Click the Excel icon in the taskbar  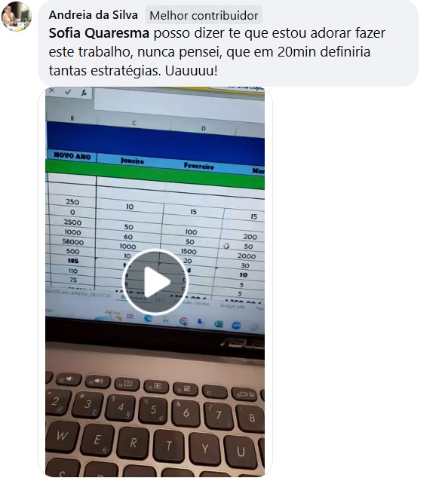[219, 323]
